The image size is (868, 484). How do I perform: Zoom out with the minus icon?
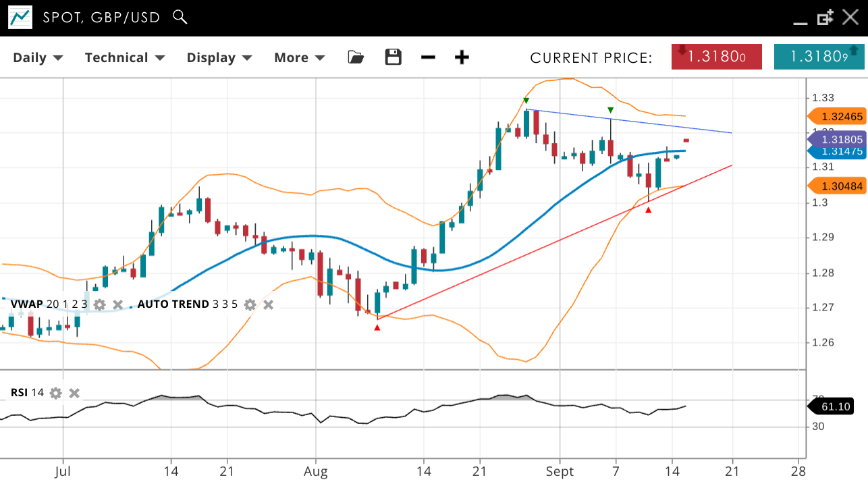(x=428, y=57)
